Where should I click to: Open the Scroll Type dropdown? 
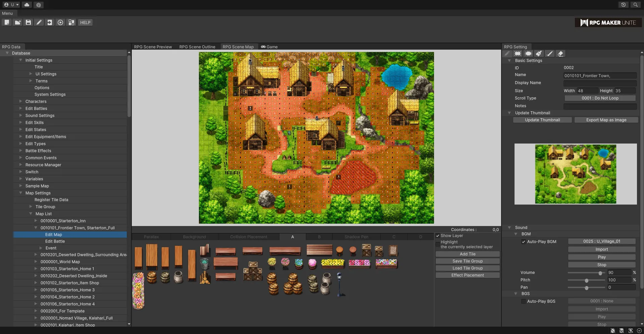[x=600, y=98]
